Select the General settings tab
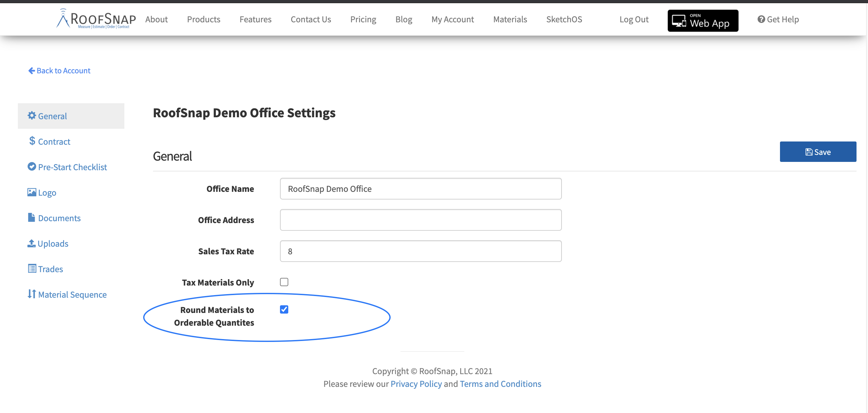 71,116
